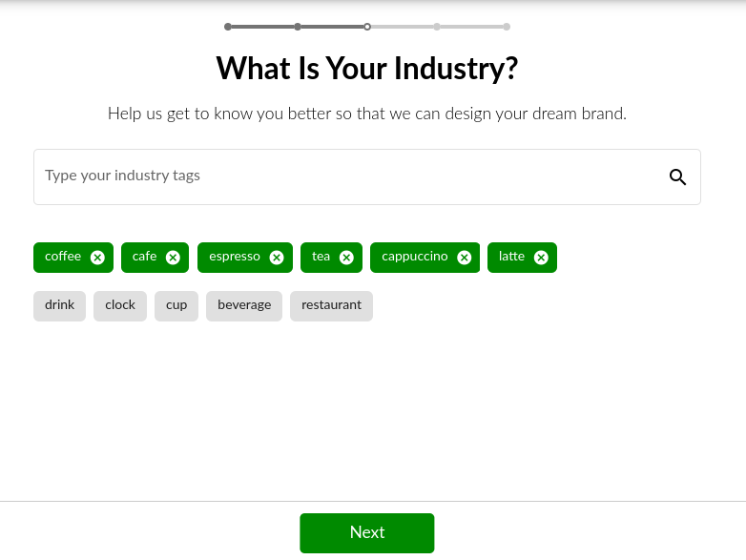Add the restaurant suggested tag

click(x=332, y=306)
